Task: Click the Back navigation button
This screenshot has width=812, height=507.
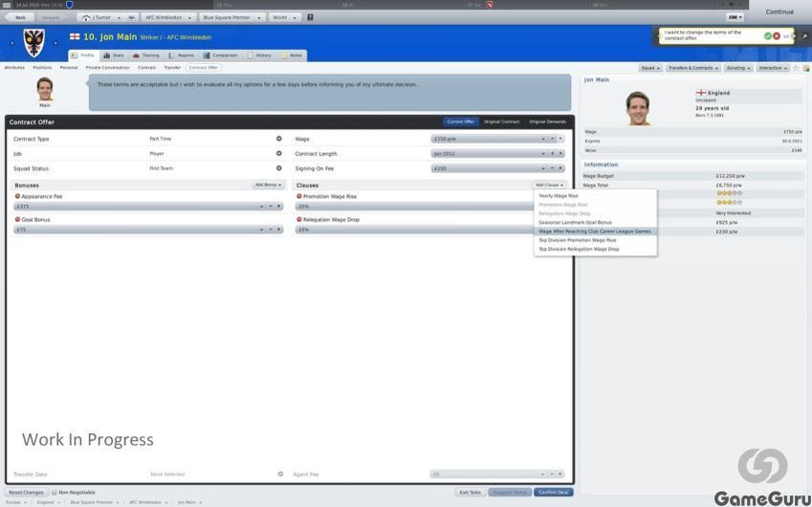Action: pyautogui.click(x=20, y=17)
